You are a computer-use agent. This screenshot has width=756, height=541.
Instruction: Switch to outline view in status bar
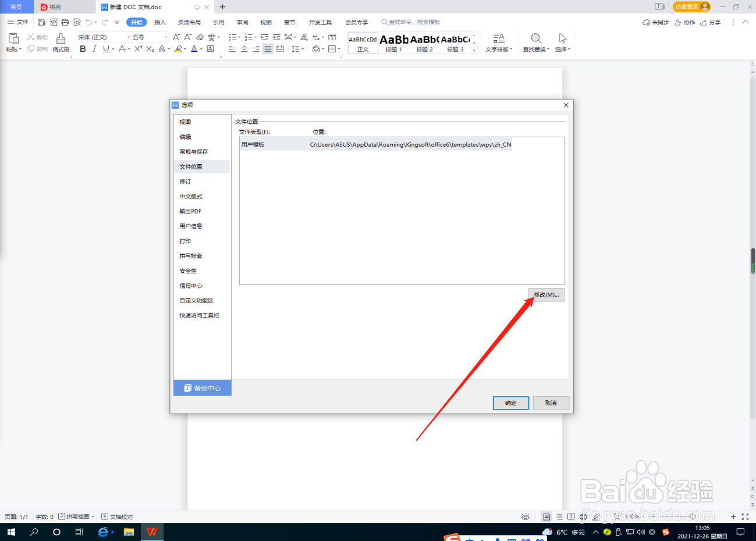(559, 517)
